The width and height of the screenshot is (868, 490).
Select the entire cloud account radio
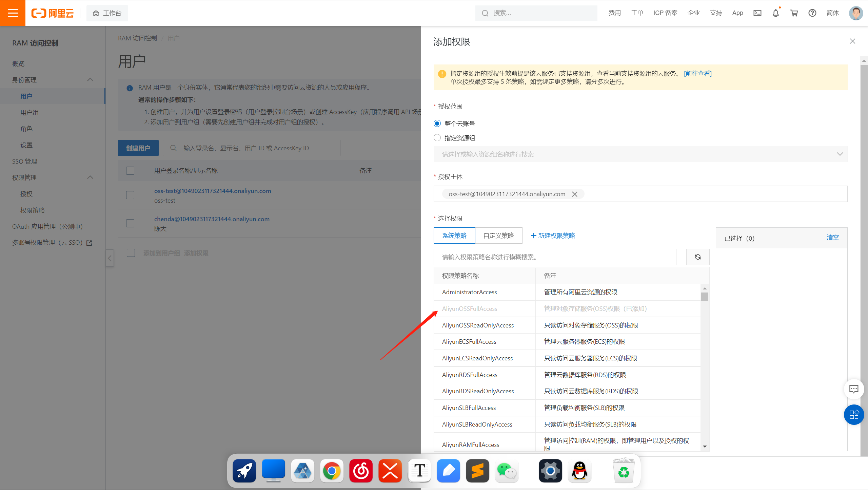point(437,124)
